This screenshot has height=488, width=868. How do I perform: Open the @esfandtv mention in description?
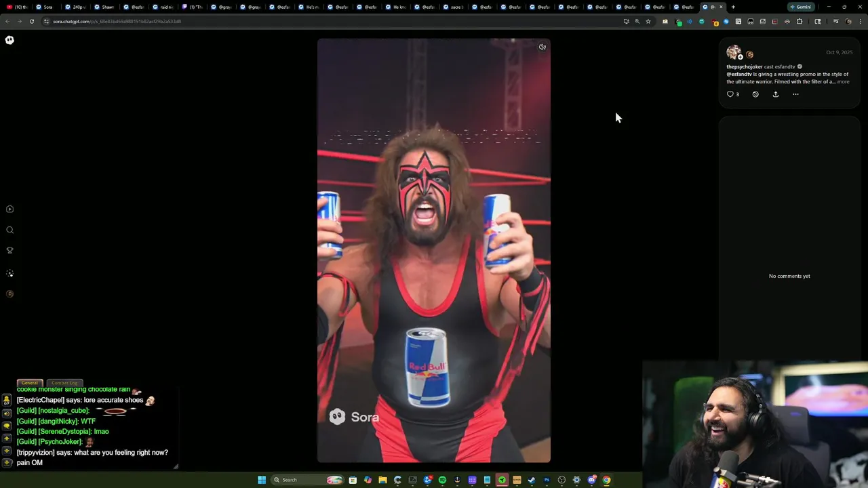click(x=739, y=74)
